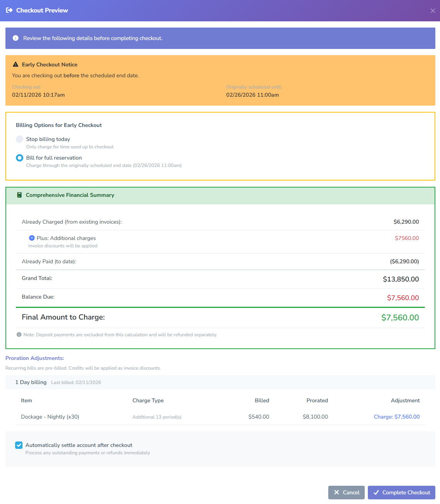Click the Charge: $7,560.00 adjustment link

[397, 417]
